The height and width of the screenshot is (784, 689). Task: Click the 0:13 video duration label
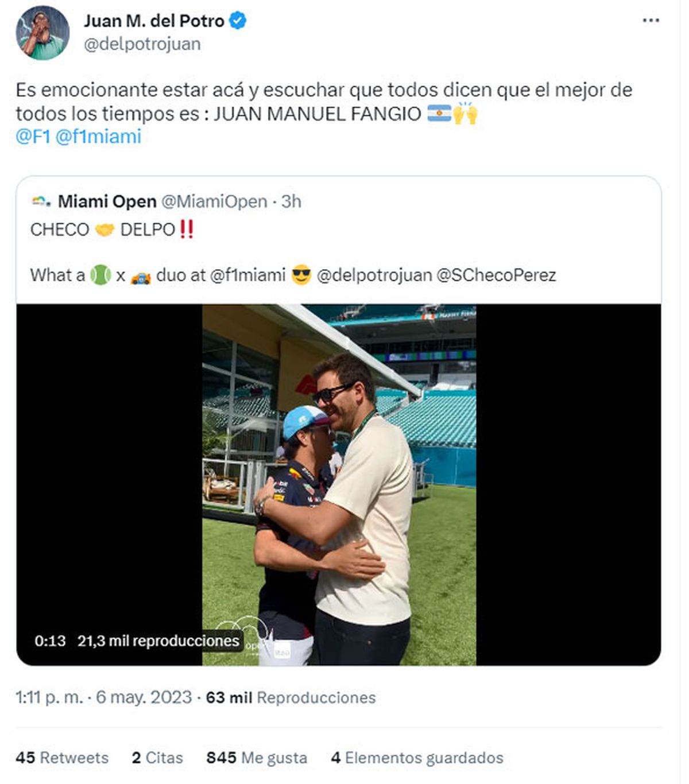pyautogui.click(x=50, y=641)
